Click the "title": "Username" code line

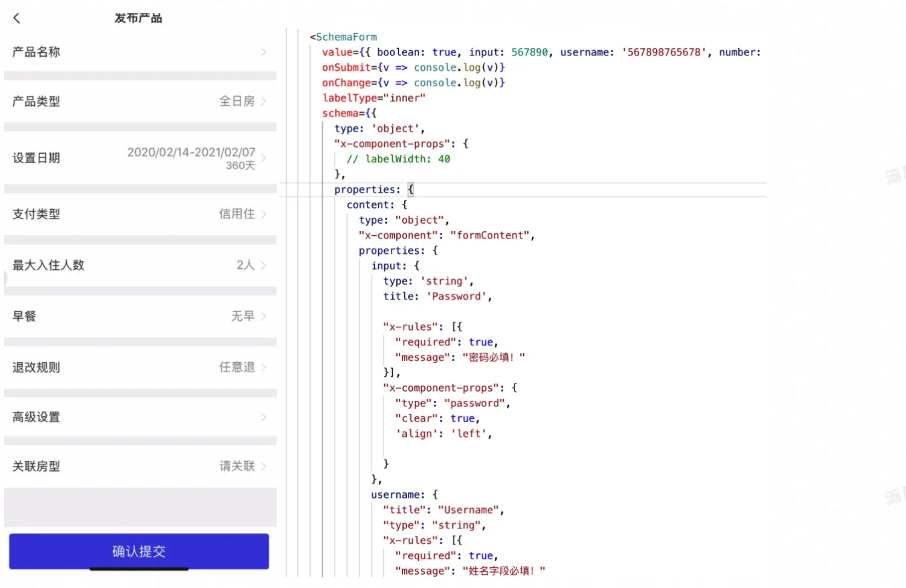[444, 510]
